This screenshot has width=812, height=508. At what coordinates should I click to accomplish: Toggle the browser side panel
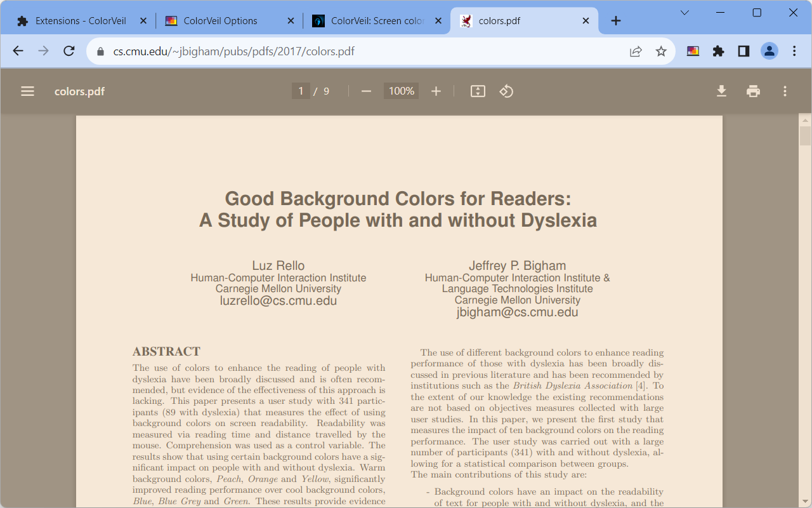tap(743, 51)
